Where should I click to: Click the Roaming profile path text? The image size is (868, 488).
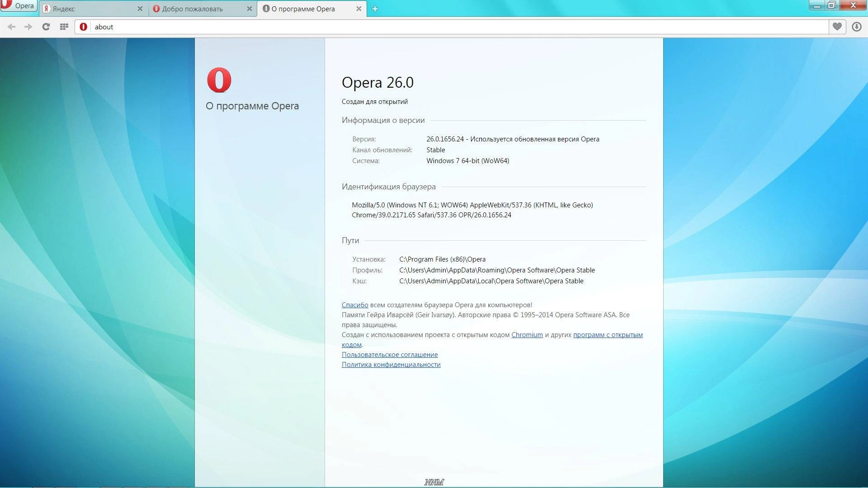coord(497,270)
